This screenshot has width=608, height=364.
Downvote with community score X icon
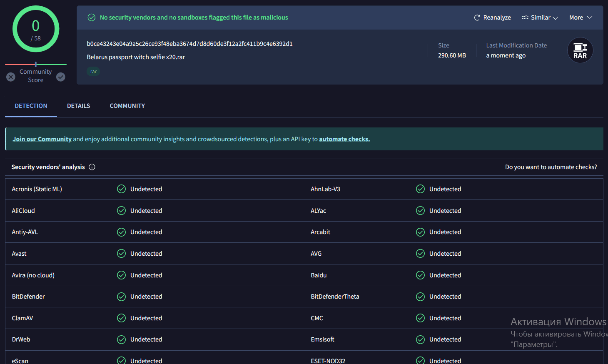[11, 77]
